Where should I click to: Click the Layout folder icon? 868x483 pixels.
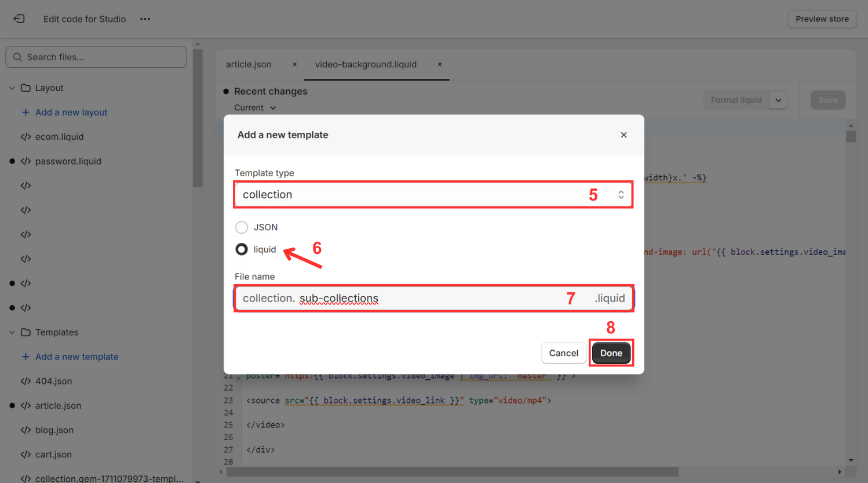[x=25, y=88]
